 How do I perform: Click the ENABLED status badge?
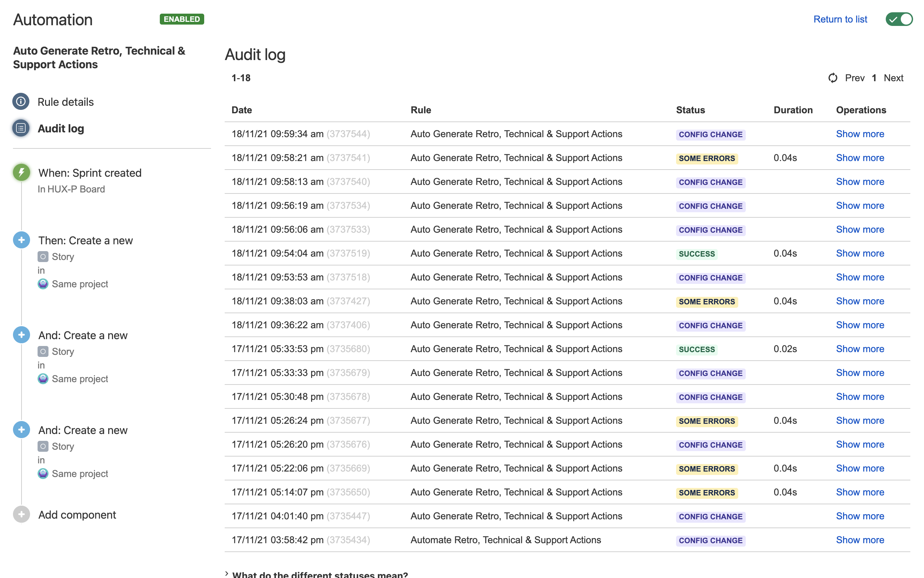point(182,19)
